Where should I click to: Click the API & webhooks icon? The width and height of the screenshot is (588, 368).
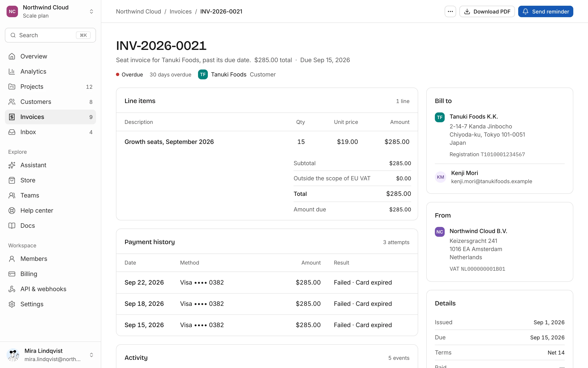click(x=12, y=289)
